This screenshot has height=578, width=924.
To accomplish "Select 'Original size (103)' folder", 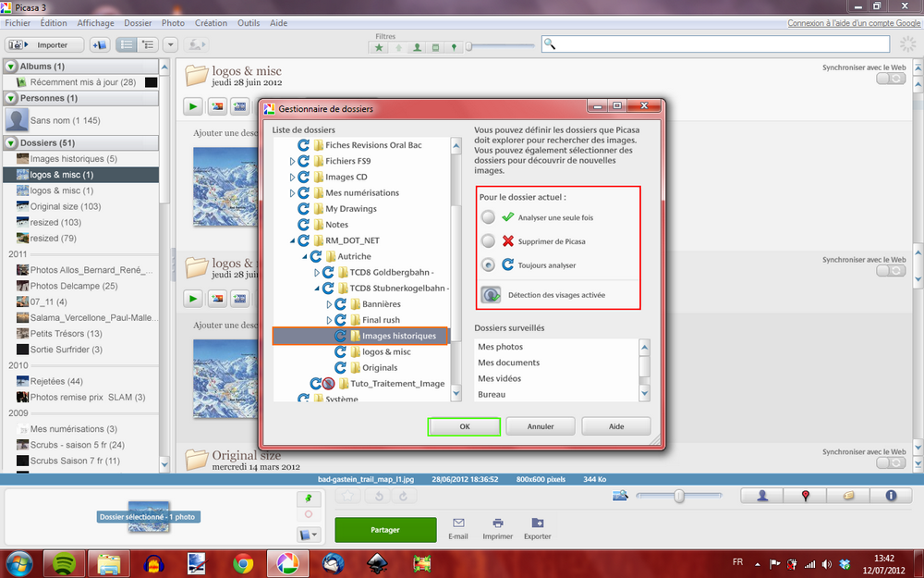I will click(80, 206).
